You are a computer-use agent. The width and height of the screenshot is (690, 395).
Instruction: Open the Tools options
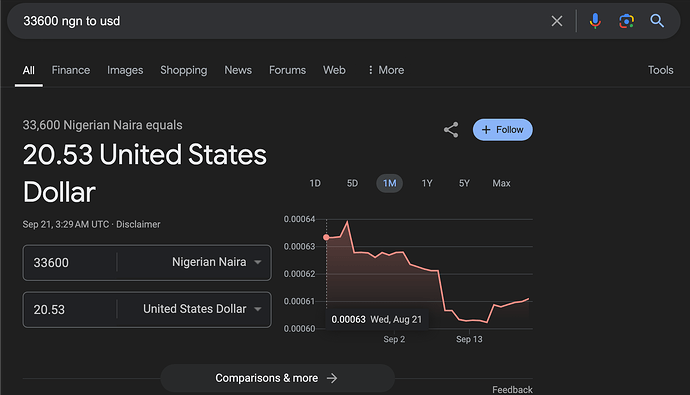pos(660,70)
